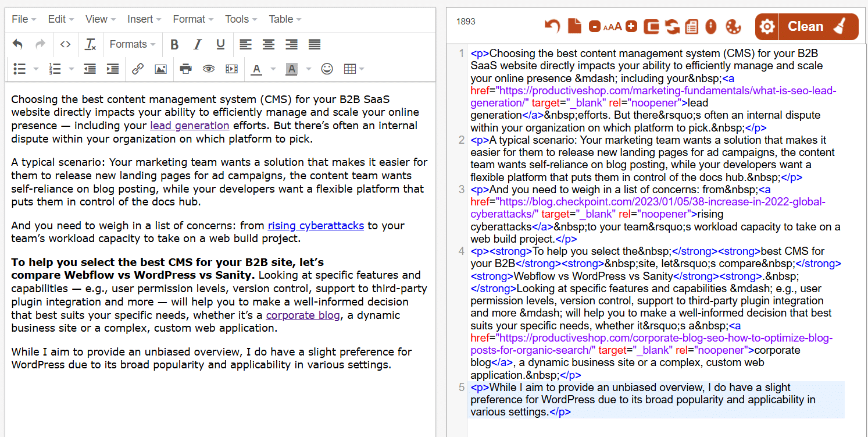Undo last change in HTML source panel
The height and width of the screenshot is (437, 868).
552,26
